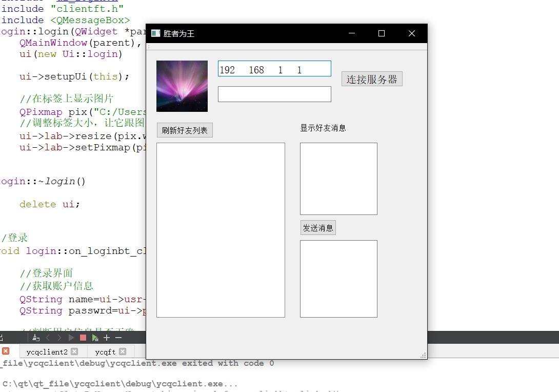Click the //在标签上显示图片 comment
This screenshot has width=559, height=392.
click(x=67, y=99)
